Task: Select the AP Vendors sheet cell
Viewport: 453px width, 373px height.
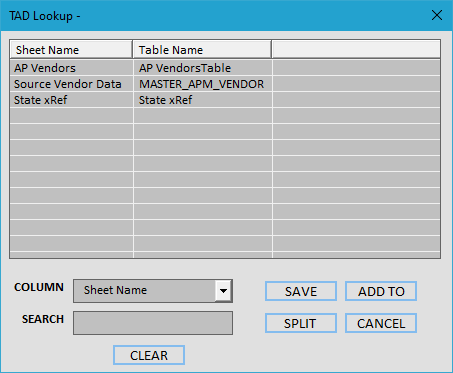Action: tap(71, 68)
